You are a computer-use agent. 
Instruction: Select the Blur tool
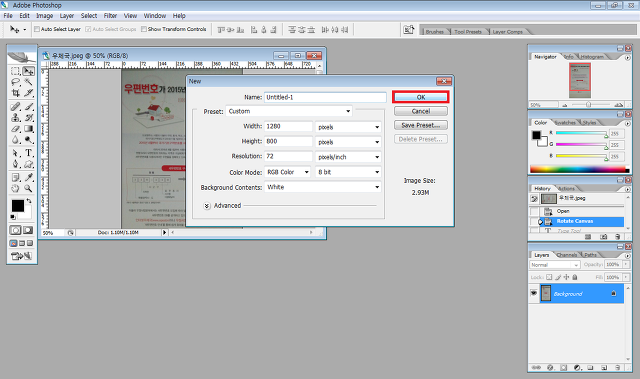[16, 140]
